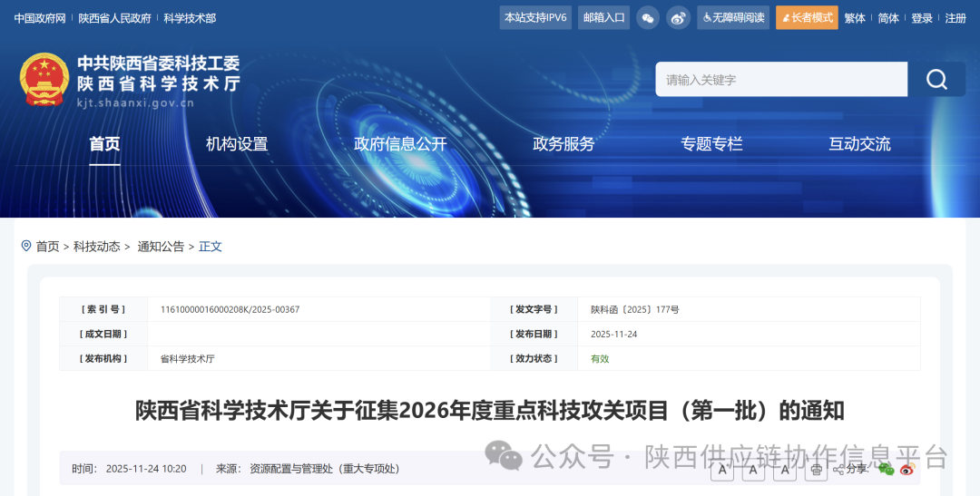980x496 pixels.
Task: Share article via red Weibo icon
Action: pyautogui.click(x=906, y=469)
